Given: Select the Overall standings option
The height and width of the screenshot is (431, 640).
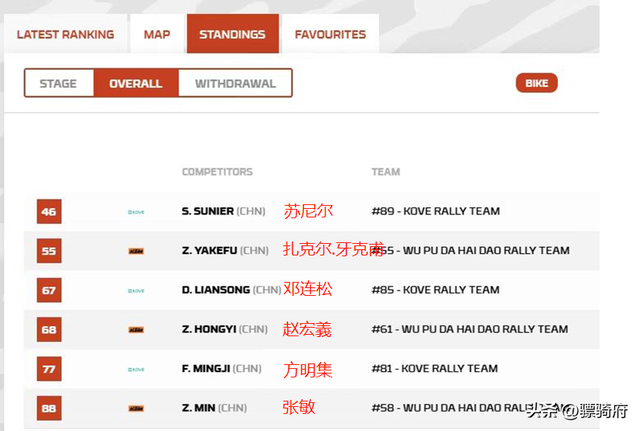Looking at the screenshot, I should (x=136, y=83).
